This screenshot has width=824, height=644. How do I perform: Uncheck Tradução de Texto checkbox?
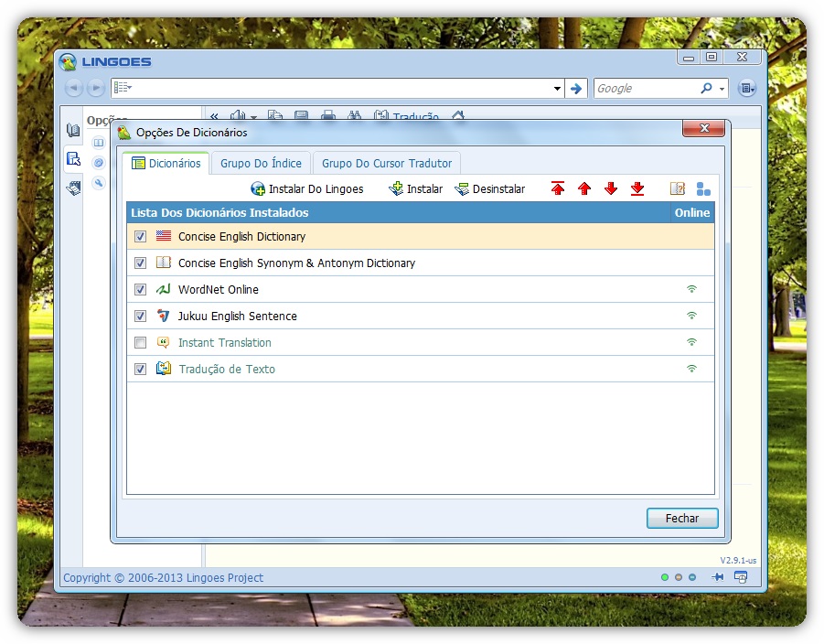click(x=140, y=369)
